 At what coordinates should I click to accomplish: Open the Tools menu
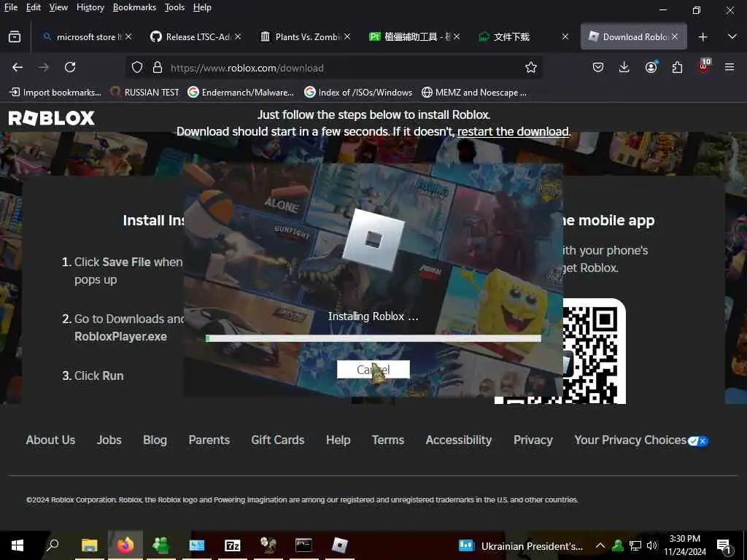tap(174, 7)
